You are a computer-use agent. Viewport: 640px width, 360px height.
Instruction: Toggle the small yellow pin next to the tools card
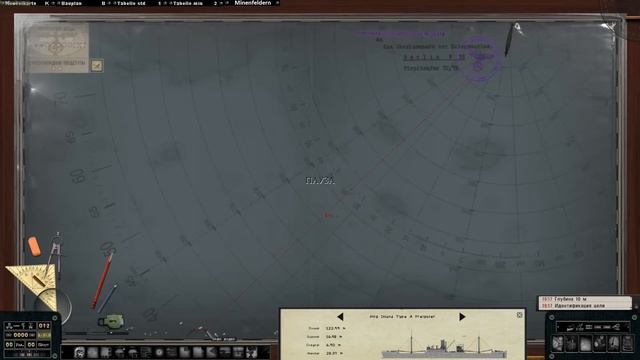(97, 65)
